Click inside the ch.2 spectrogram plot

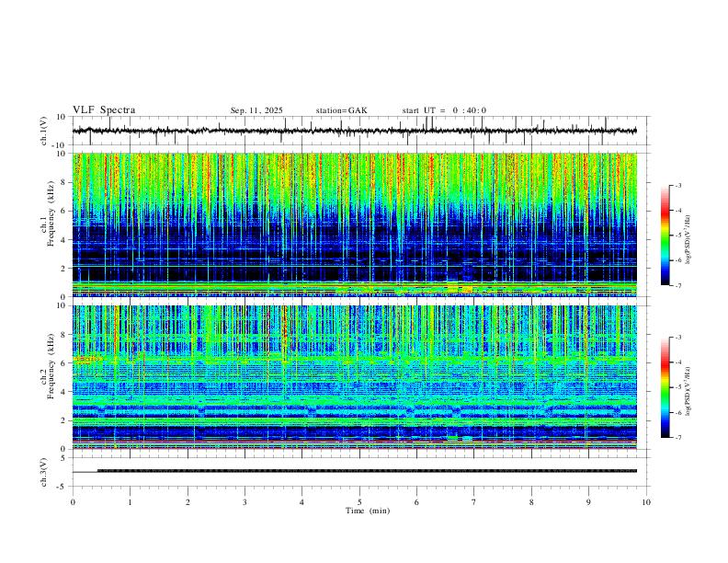click(x=354, y=377)
